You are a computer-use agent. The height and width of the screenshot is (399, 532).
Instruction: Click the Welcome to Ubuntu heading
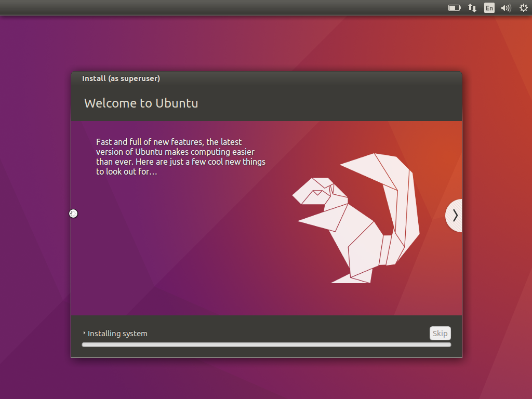coord(141,103)
